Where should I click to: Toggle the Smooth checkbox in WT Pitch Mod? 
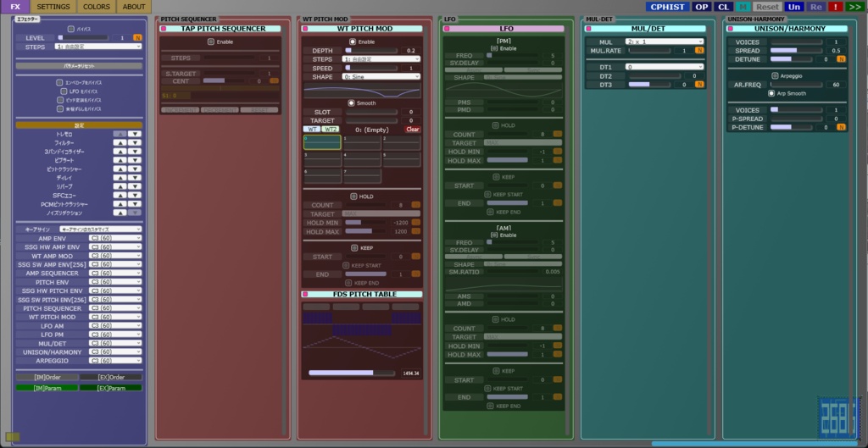coord(351,102)
